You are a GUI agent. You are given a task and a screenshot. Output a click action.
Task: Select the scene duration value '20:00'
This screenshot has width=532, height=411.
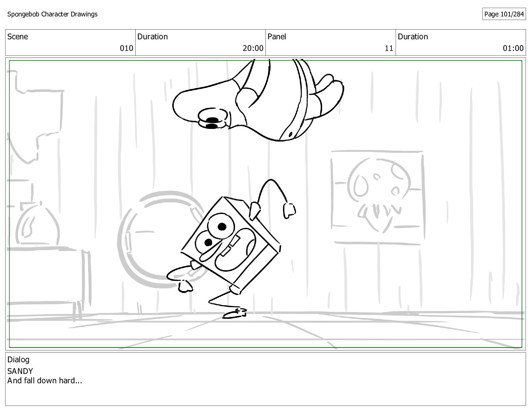pos(253,48)
